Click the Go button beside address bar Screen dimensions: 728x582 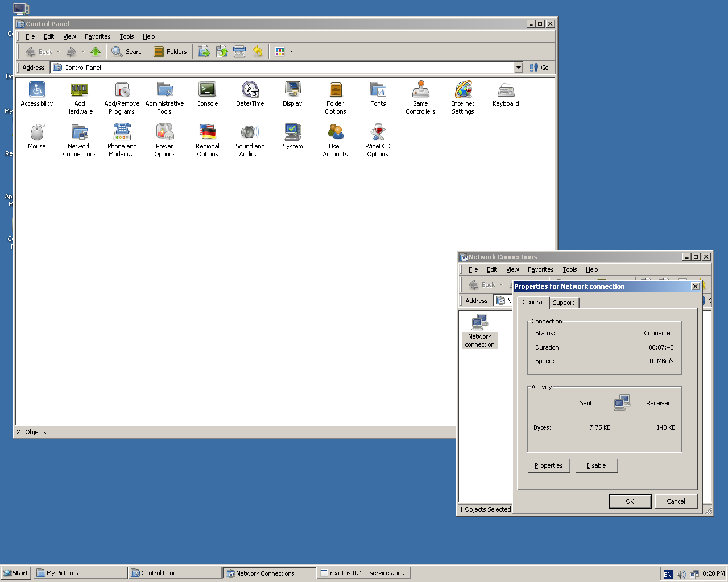(x=539, y=68)
